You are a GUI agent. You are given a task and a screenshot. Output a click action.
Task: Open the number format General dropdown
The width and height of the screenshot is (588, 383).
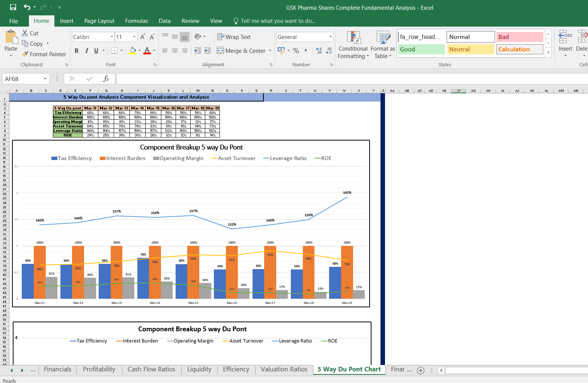331,37
